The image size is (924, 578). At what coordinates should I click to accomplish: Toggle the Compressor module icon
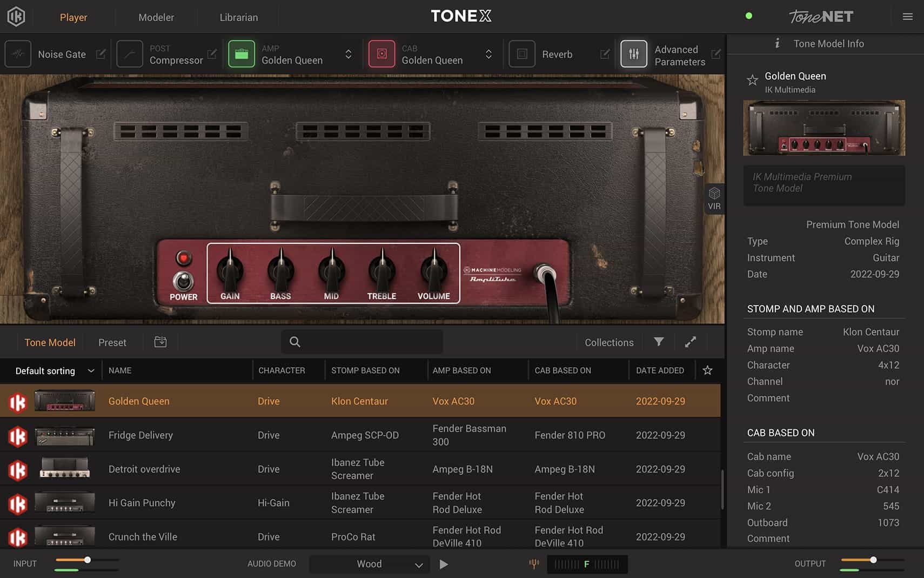click(x=130, y=54)
